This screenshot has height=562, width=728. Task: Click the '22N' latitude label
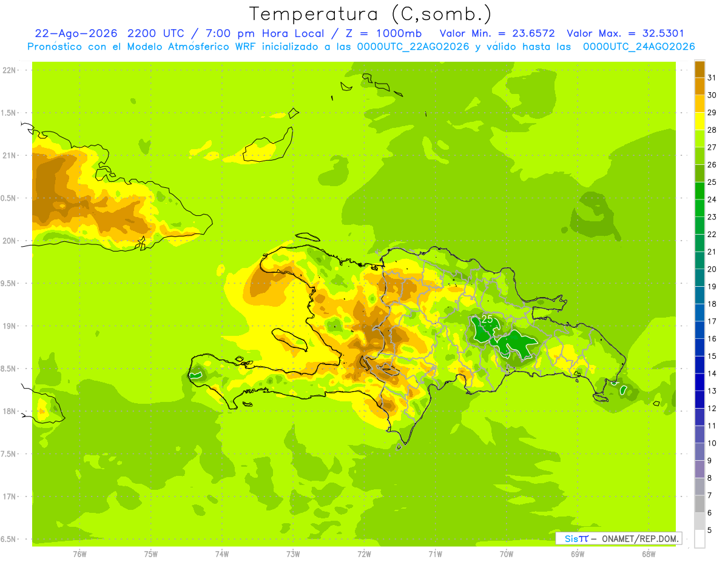[x=9, y=70]
